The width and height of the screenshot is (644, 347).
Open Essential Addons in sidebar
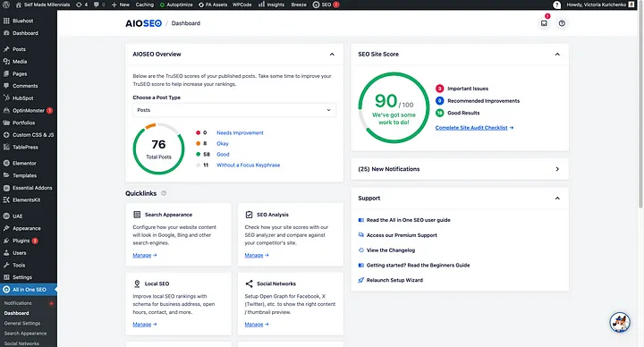(29, 188)
